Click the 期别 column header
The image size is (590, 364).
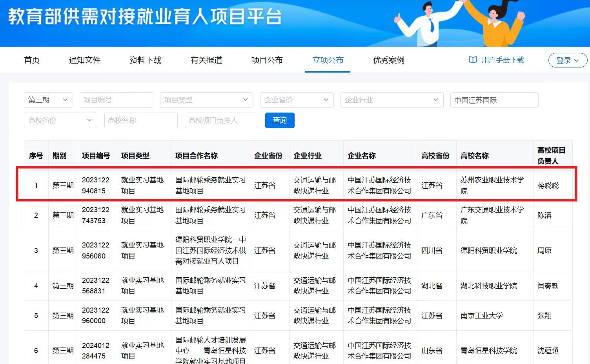60,156
